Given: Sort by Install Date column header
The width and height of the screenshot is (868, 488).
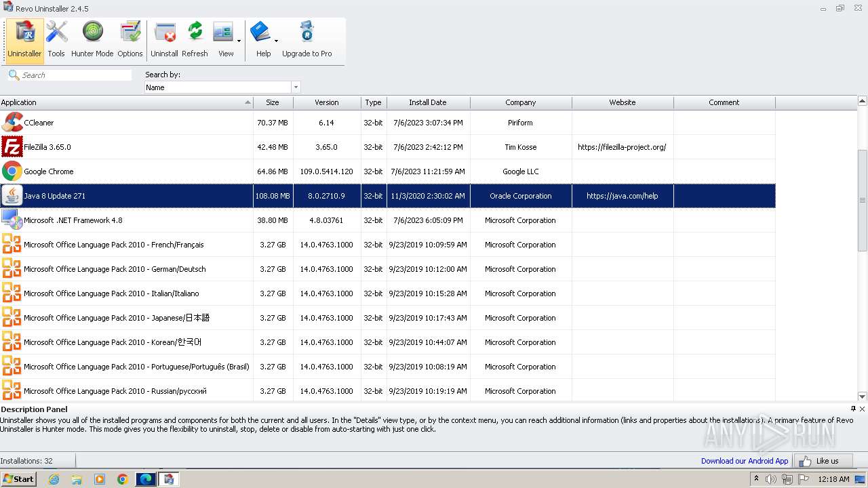Looking at the screenshot, I should (428, 102).
